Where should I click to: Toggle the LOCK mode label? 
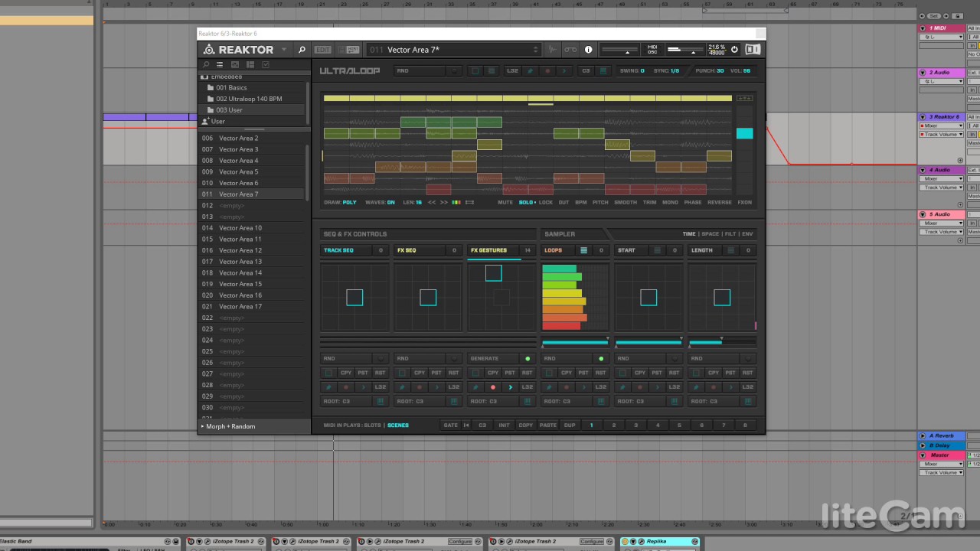click(546, 203)
